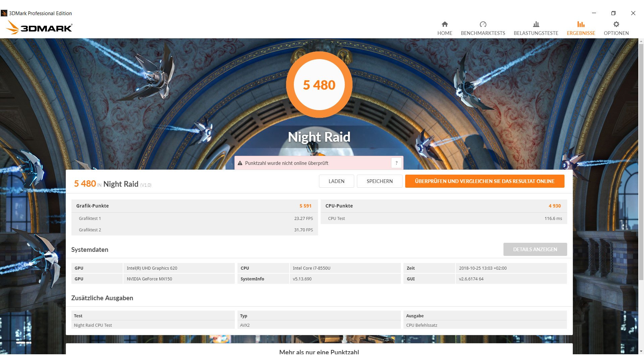Click scrollbar down arrow
Image resolution: width=644 pixels, height=363 pixels.
[x=641, y=351]
